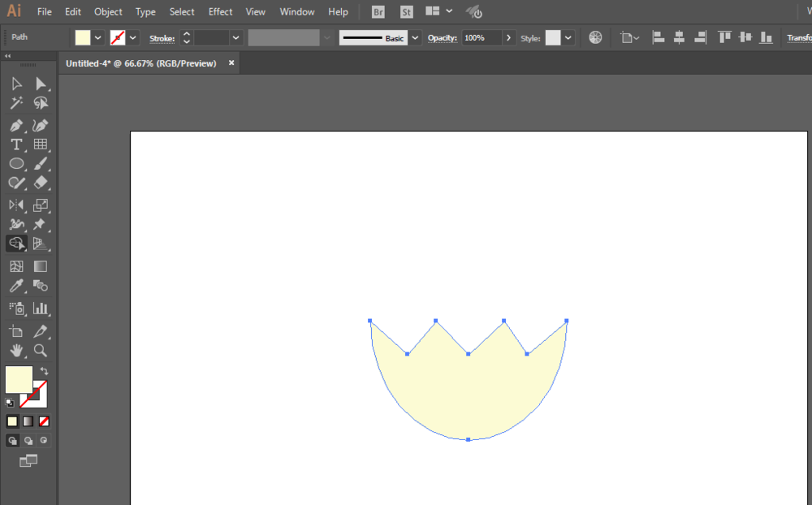
Task: Open the Window menu
Action: coord(297,11)
